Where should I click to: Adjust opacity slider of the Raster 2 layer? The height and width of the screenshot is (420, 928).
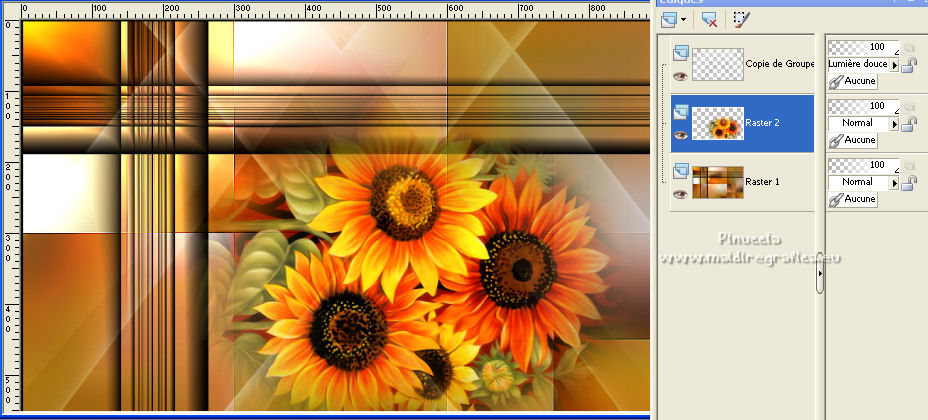[x=863, y=106]
